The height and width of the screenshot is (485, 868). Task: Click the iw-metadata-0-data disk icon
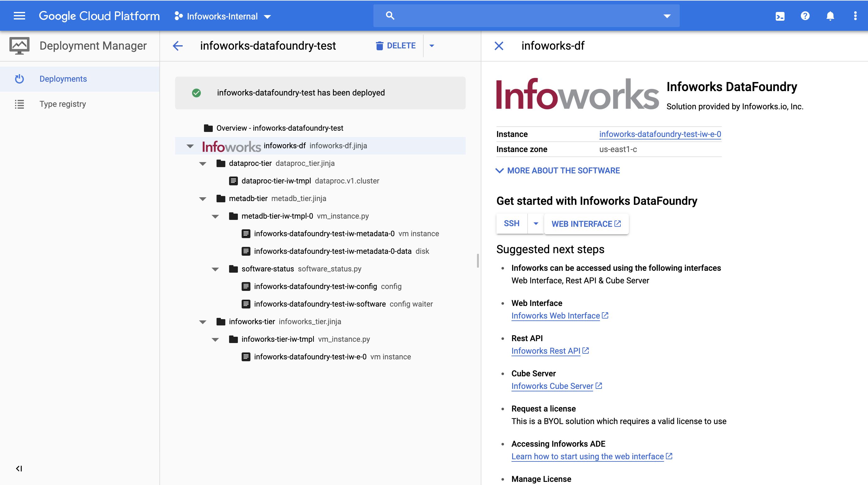pos(246,251)
